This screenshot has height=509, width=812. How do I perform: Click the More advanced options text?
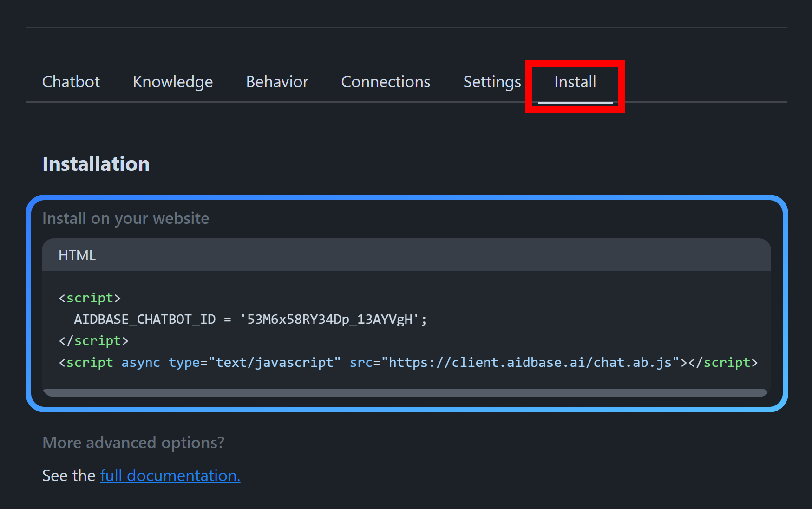[x=133, y=443]
